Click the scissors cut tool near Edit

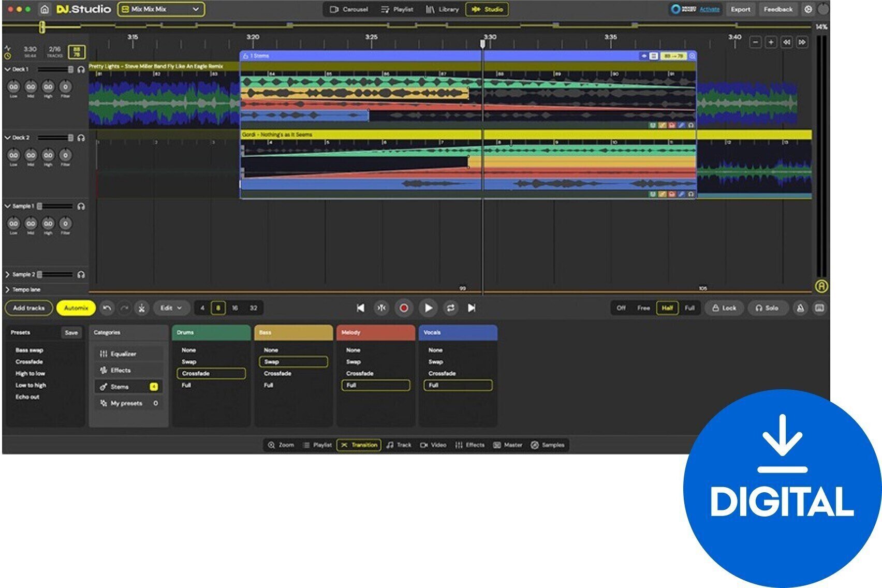(140, 307)
